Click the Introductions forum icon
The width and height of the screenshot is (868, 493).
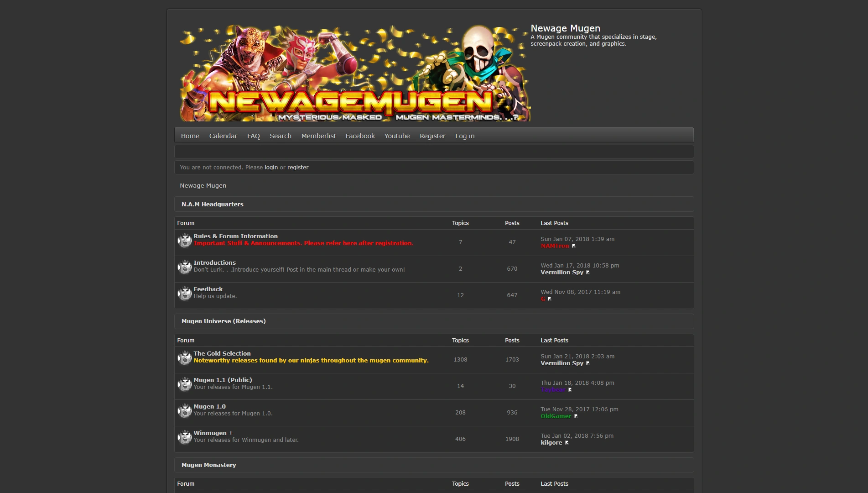[x=184, y=267]
